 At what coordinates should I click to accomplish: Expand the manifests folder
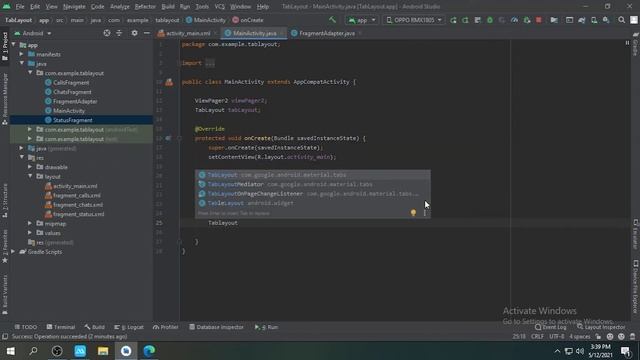pos(22,54)
